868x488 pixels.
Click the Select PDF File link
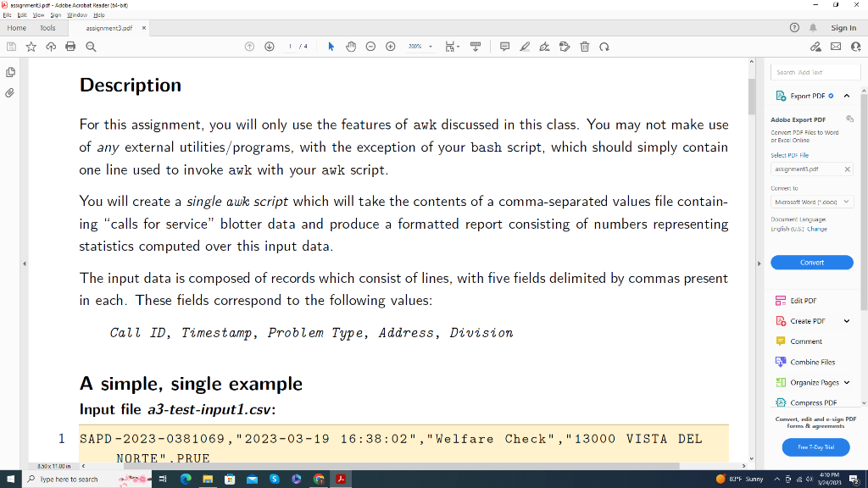[789, 156]
